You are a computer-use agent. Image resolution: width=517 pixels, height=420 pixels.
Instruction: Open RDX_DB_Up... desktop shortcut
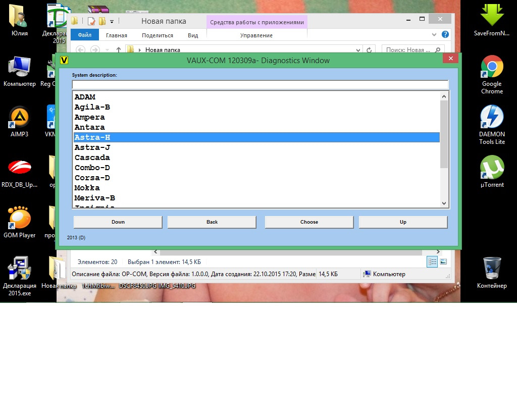click(x=20, y=173)
